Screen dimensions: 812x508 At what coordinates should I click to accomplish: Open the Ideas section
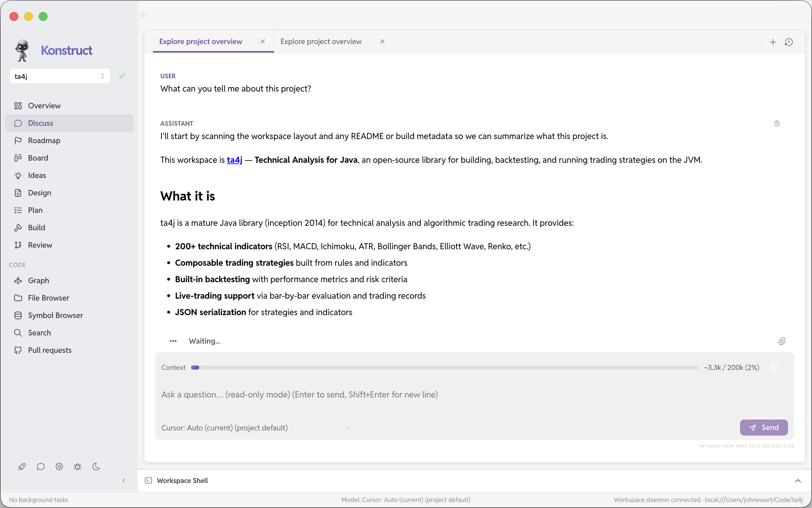point(69,175)
